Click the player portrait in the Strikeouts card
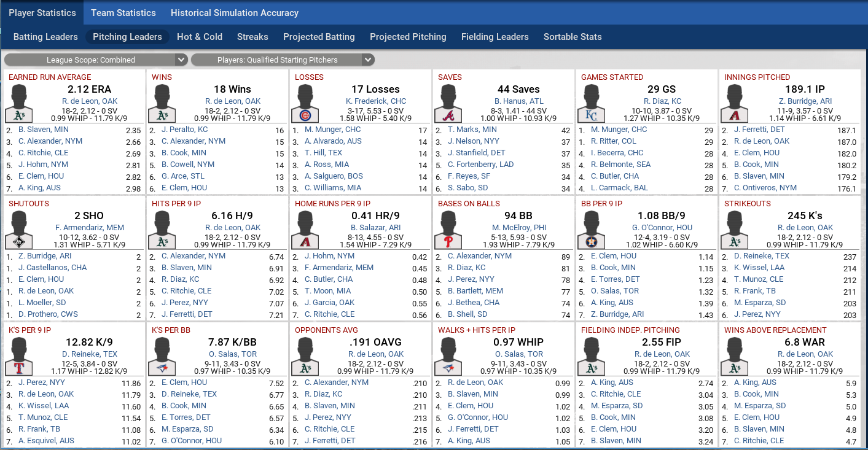This screenshot has width=868, height=450. point(734,230)
